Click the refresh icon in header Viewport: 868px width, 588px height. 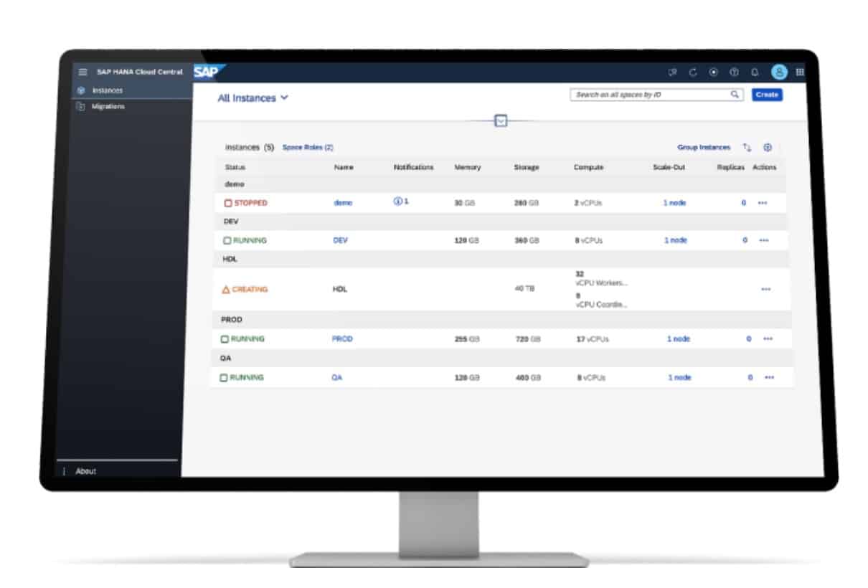(x=693, y=72)
